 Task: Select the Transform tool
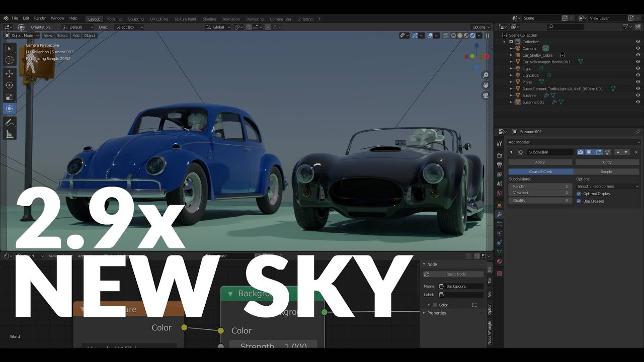10,109
